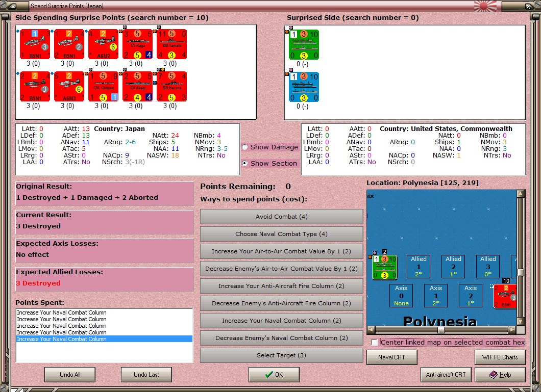Click Decrease Enemy's Air-to-Air Combat Value
Image resolution: width=541 pixels, height=392 pixels.
click(x=282, y=269)
